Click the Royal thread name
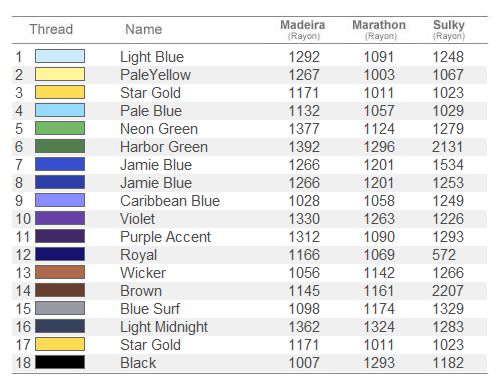Viewport: 500px width, 384px height. coord(138,255)
